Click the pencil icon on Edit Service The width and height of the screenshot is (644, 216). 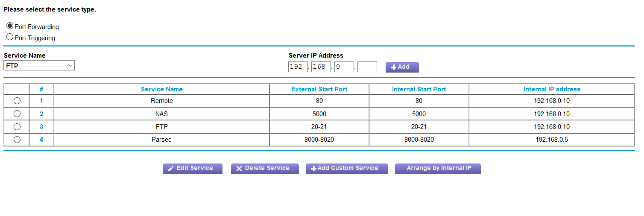[171, 169]
